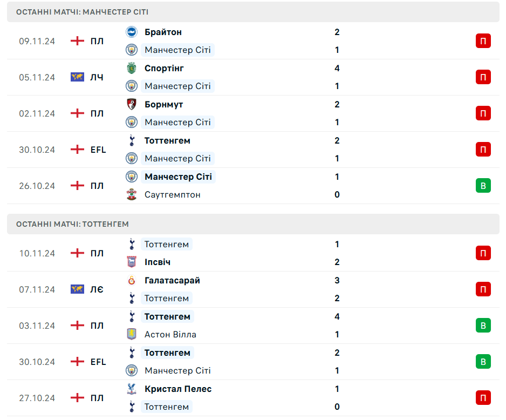Click the Southampton club crest icon
506x420 pixels.
pos(131,195)
